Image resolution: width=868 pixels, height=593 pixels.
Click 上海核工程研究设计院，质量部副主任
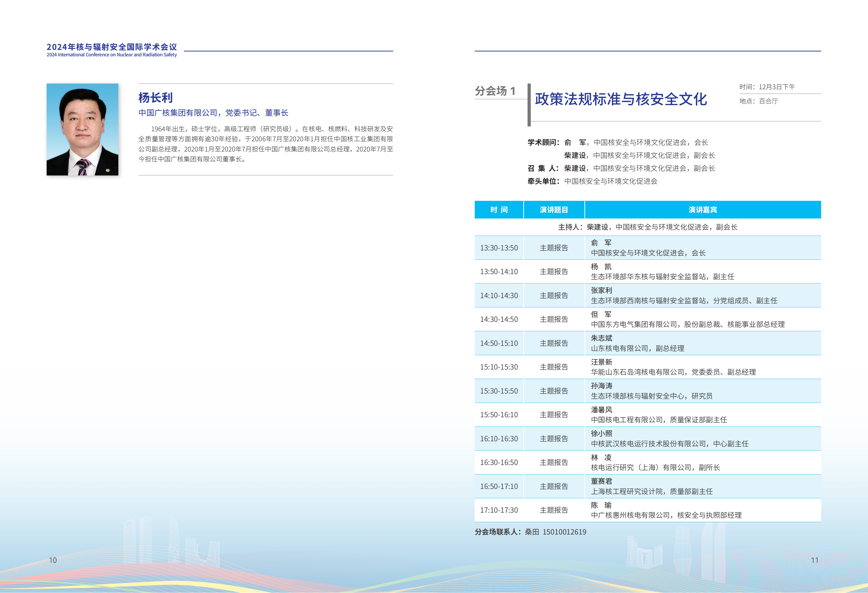pyautogui.click(x=652, y=491)
